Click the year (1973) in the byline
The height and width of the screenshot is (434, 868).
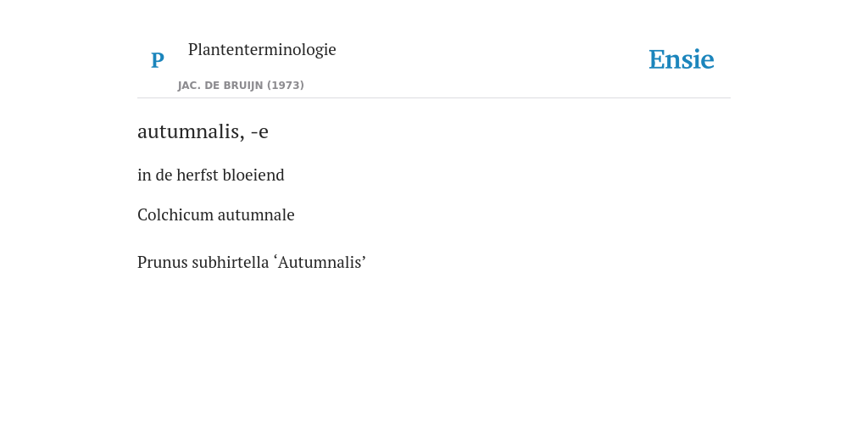tap(286, 86)
